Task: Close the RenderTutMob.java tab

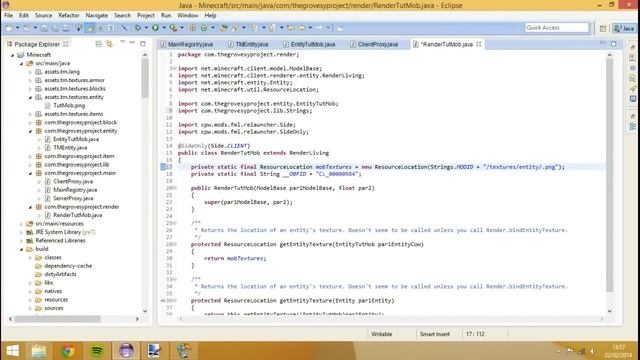Action: click(x=479, y=44)
